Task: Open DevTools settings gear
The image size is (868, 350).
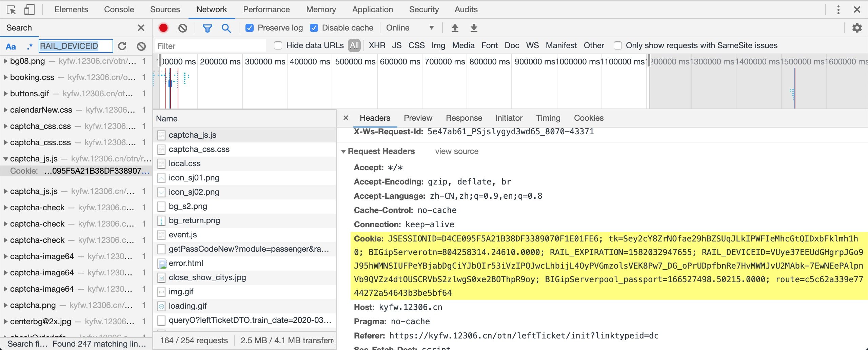Action: (x=857, y=28)
